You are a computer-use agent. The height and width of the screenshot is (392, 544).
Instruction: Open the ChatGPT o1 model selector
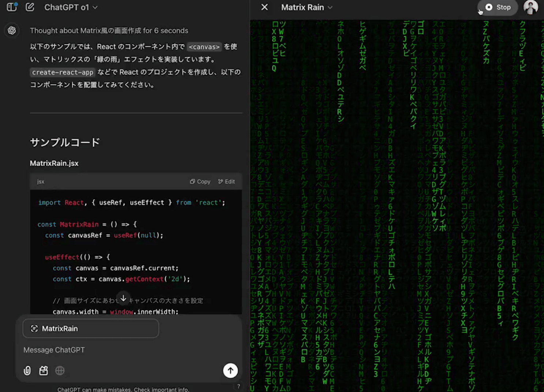click(71, 7)
